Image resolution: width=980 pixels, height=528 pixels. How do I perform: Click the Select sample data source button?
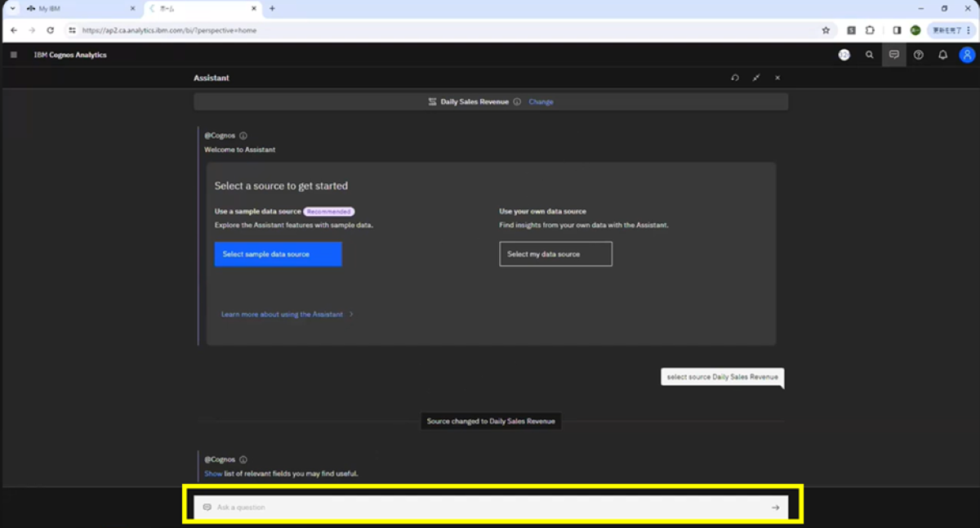click(x=278, y=254)
